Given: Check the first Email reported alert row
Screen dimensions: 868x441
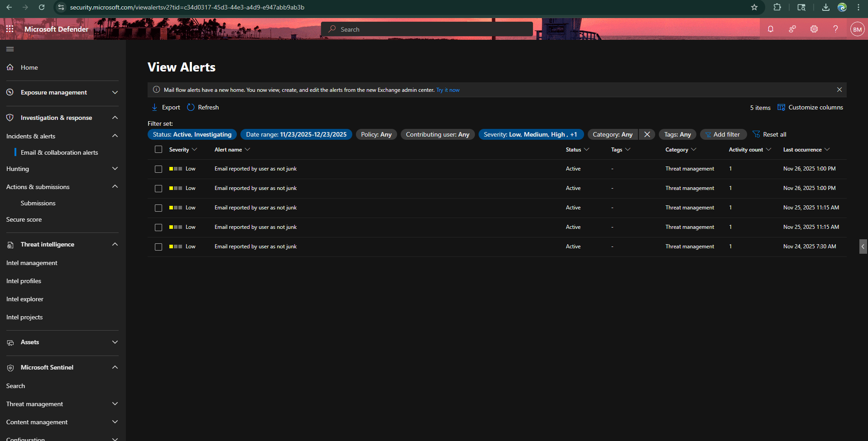Looking at the screenshot, I should pos(158,169).
